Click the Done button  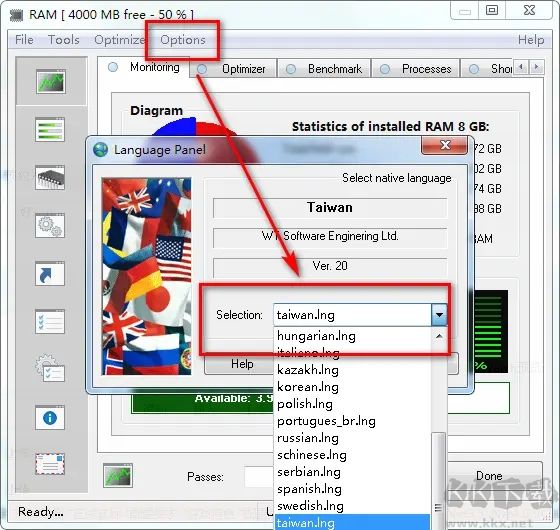(x=489, y=476)
